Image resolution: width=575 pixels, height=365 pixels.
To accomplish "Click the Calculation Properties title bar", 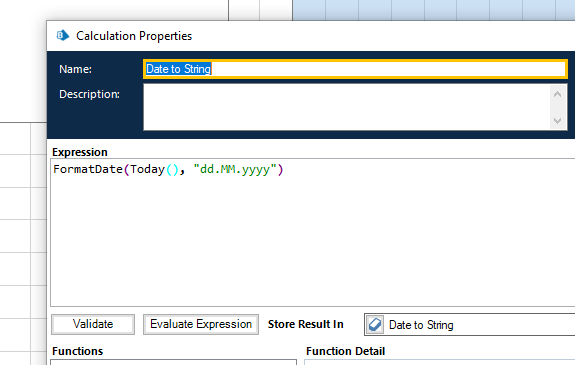I will (311, 36).
